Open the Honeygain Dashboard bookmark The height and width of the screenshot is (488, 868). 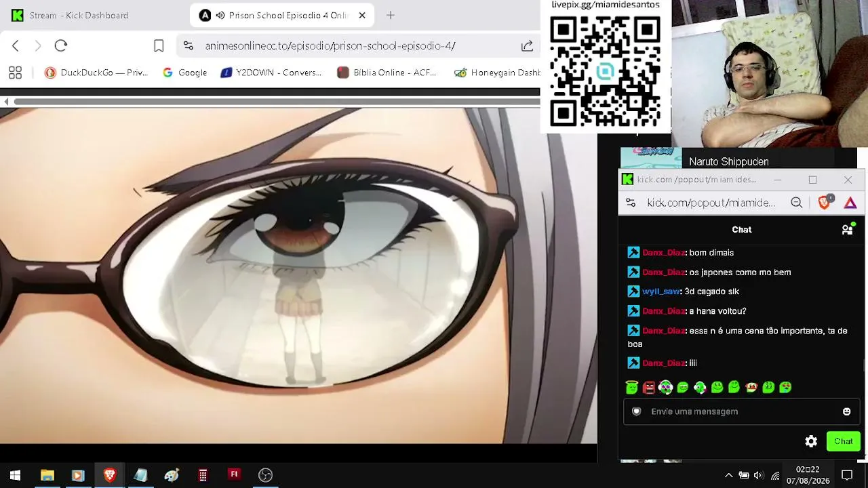[497, 73]
